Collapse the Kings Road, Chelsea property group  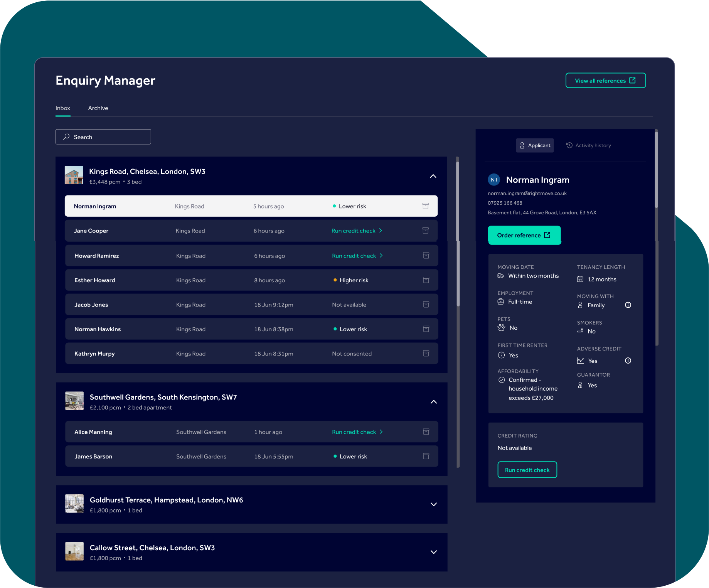click(x=433, y=176)
